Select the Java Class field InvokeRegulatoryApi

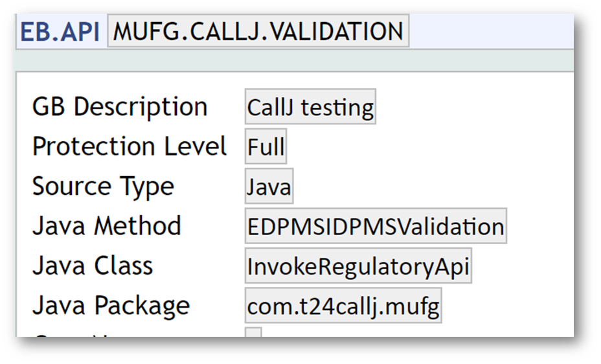coord(358,266)
